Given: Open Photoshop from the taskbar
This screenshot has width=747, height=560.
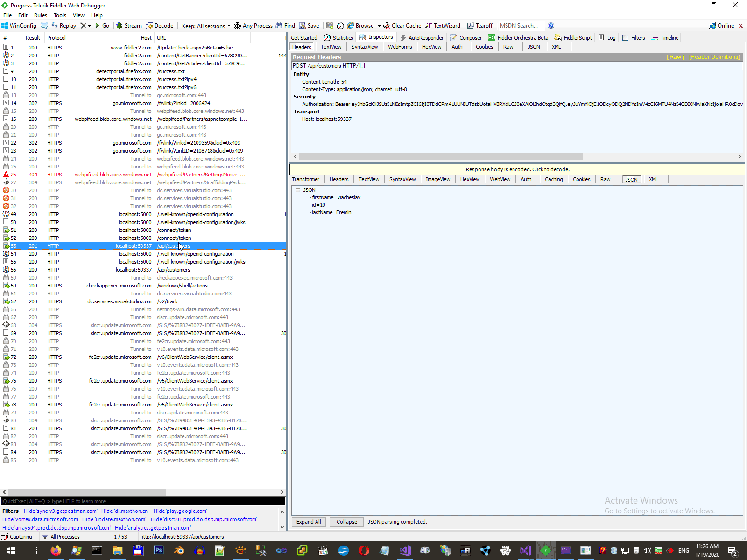Looking at the screenshot, I should coord(158,551).
